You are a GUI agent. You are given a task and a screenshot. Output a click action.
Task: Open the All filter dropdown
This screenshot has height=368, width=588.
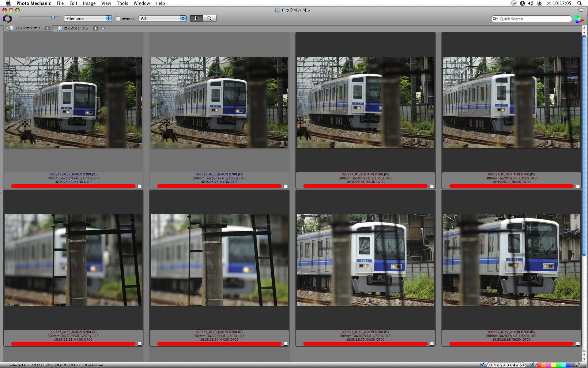pyautogui.click(x=162, y=18)
